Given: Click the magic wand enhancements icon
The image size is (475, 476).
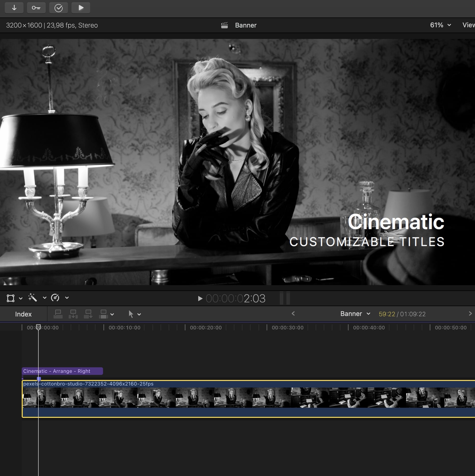Looking at the screenshot, I should (x=33, y=298).
